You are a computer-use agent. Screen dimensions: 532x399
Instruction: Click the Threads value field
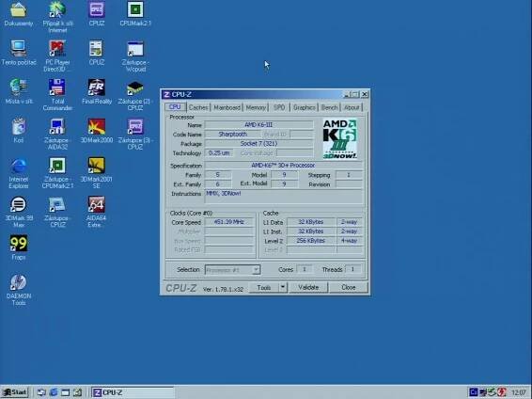352,269
